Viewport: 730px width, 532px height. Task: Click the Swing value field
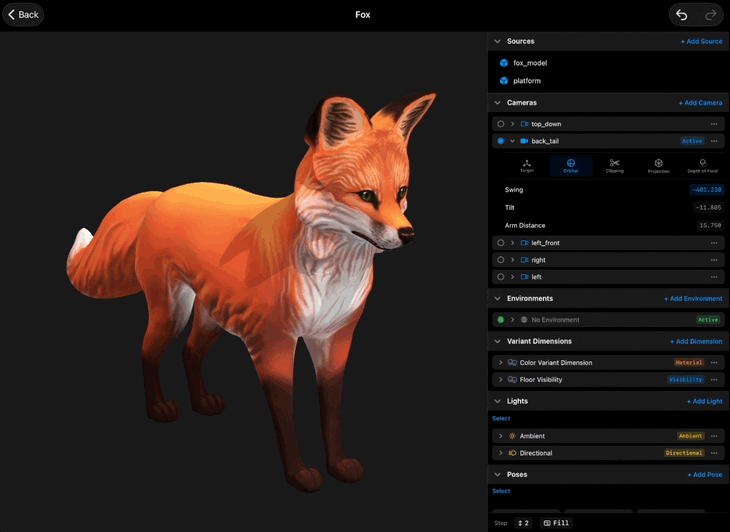[706, 190]
